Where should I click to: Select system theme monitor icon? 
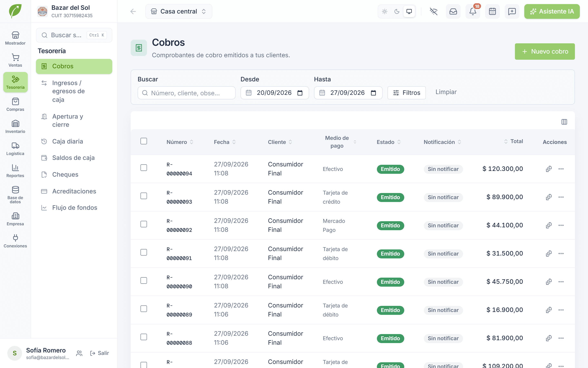(409, 11)
